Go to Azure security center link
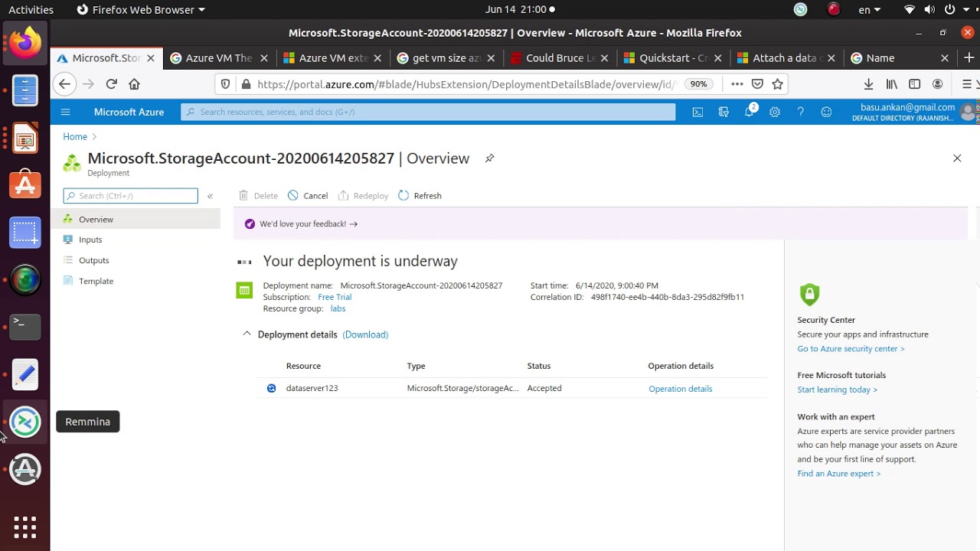Viewport: 980px width, 551px height. [x=851, y=349]
